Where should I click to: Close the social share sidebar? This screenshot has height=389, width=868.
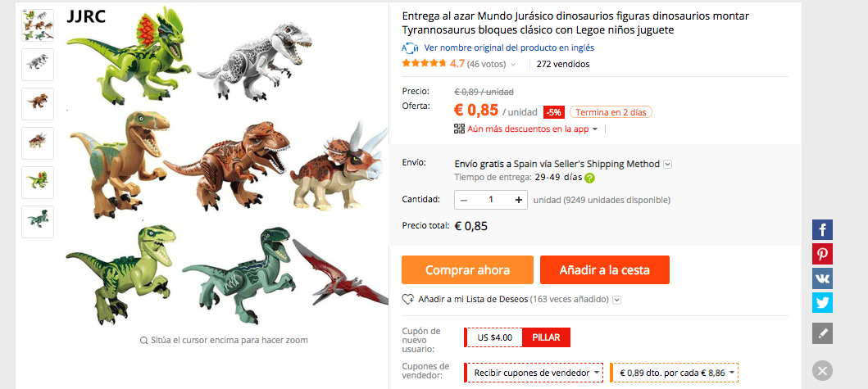point(822,371)
